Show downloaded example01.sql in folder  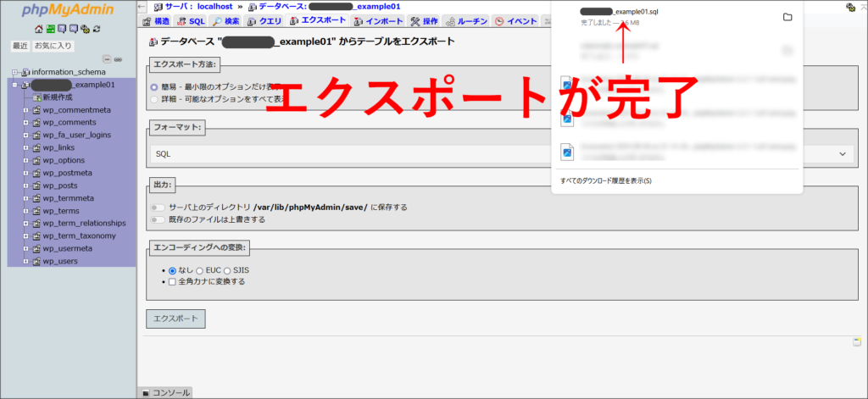[x=787, y=17]
